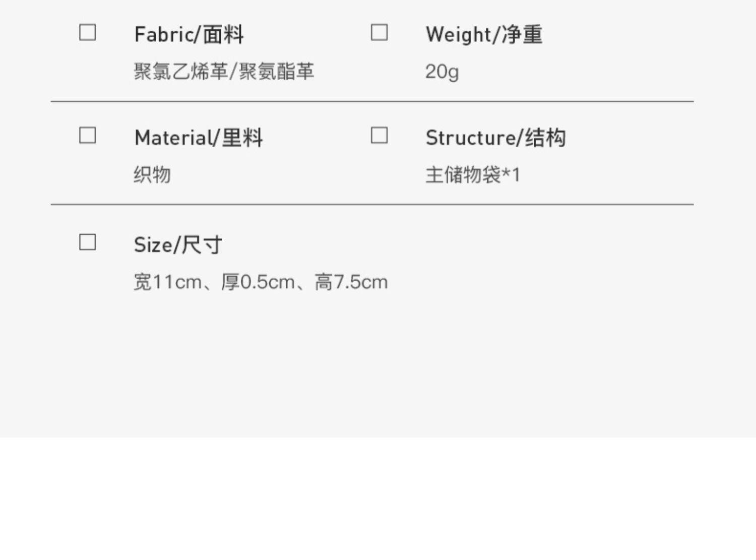This screenshot has height=560, width=756.
Task: Click the 高7.5cm height measurement
Action: coord(351,282)
